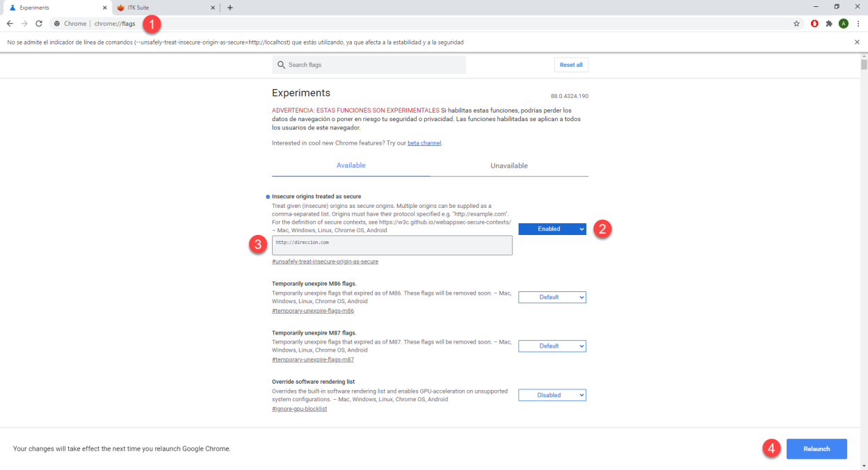This screenshot has width=868, height=470.
Task: Click the chrome://flags address bar
Action: pyautogui.click(x=417, y=24)
